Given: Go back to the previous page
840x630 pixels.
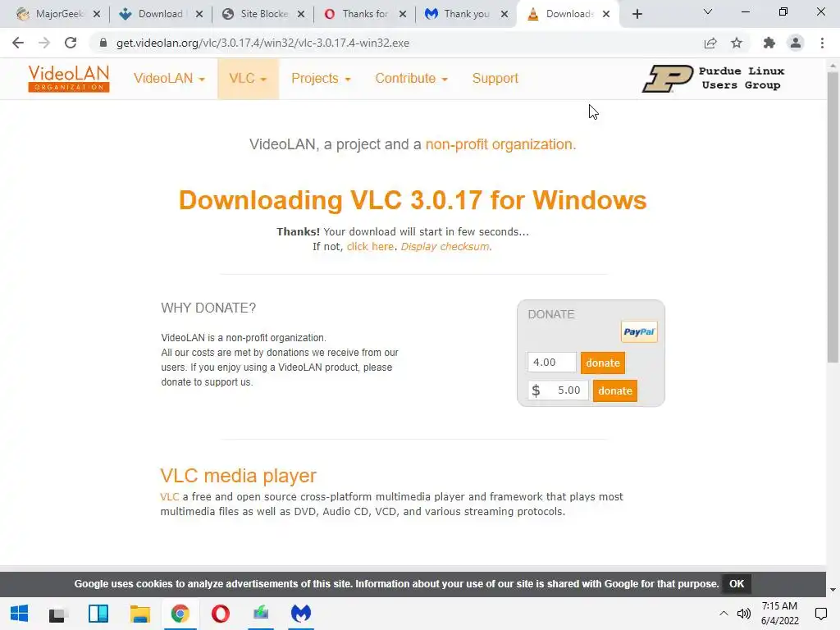Looking at the screenshot, I should point(18,43).
